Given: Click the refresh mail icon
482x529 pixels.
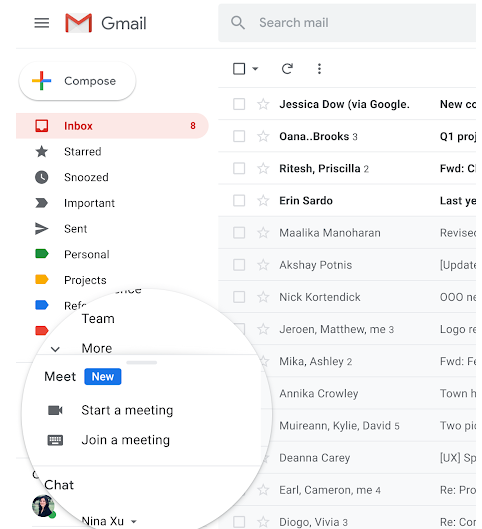Looking at the screenshot, I should (x=287, y=69).
